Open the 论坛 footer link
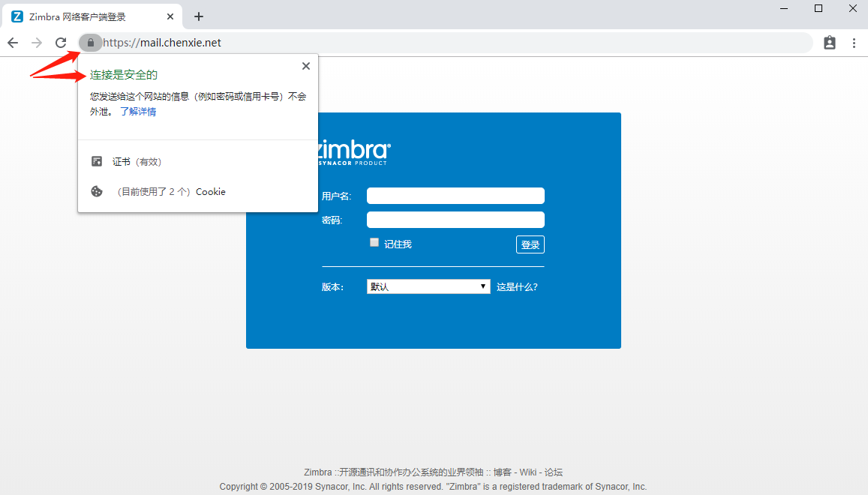This screenshot has width=868, height=495. (x=554, y=472)
